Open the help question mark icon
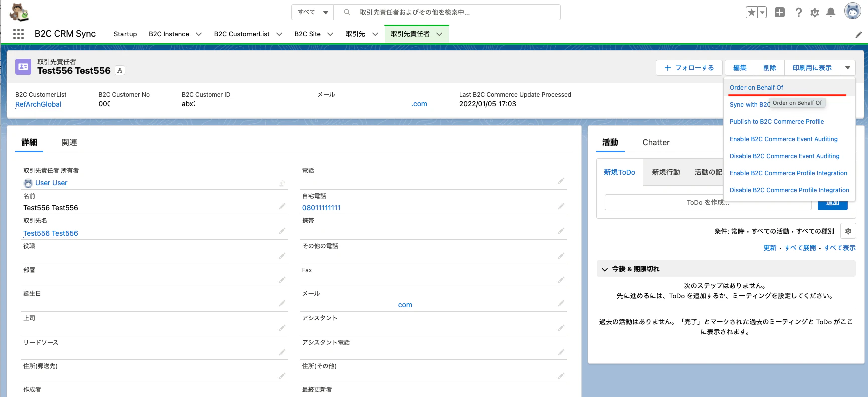The image size is (868, 397). (798, 12)
